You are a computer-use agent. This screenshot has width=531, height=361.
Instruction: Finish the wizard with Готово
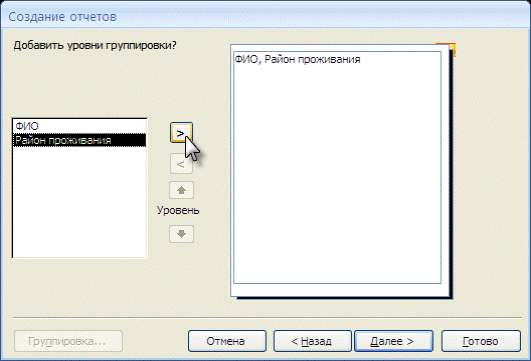tap(481, 341)
